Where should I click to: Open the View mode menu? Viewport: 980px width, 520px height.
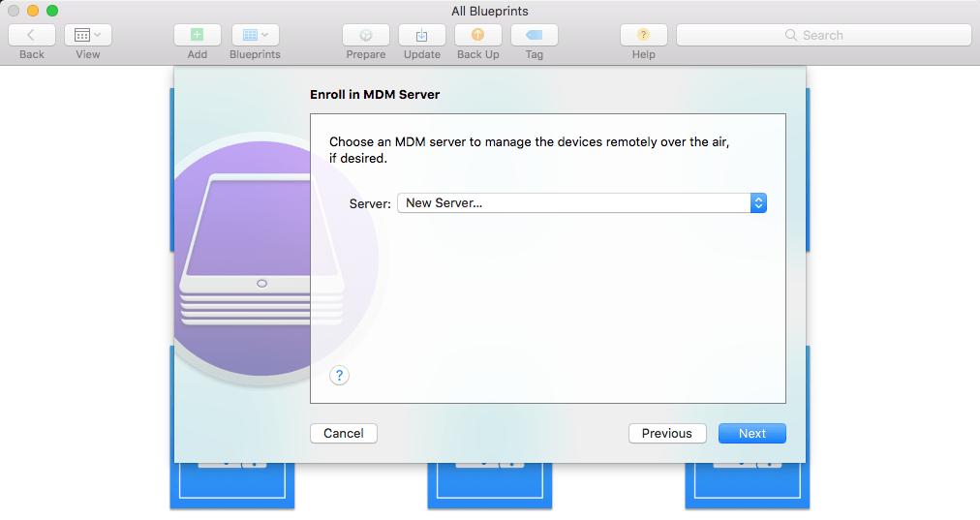point(88,35)
